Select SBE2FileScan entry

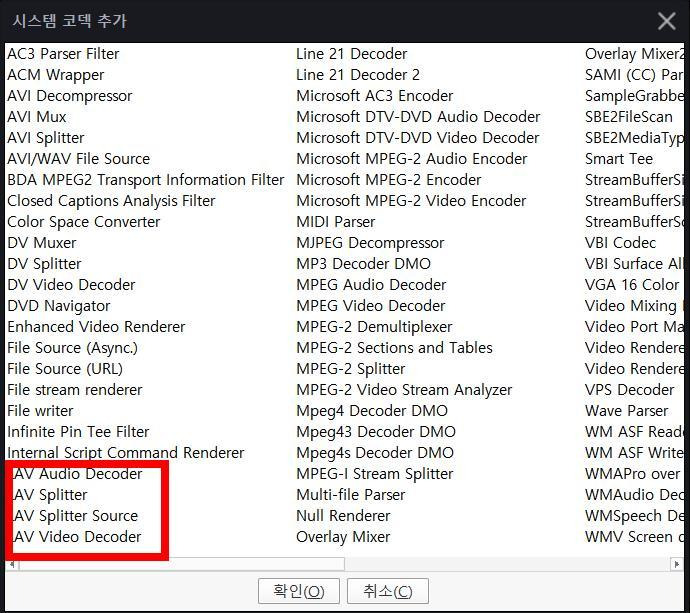pyautogui.click(x=629, y=117)
